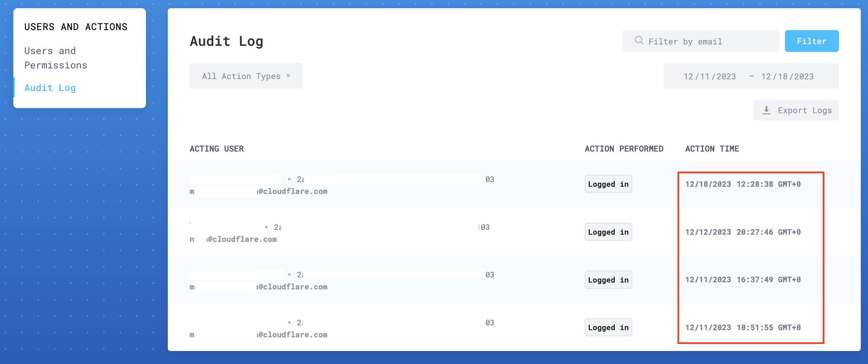The width and height of the screenshot is (868, 364).
Task: Click the ACTING USER column header
Action: (217, 148)
